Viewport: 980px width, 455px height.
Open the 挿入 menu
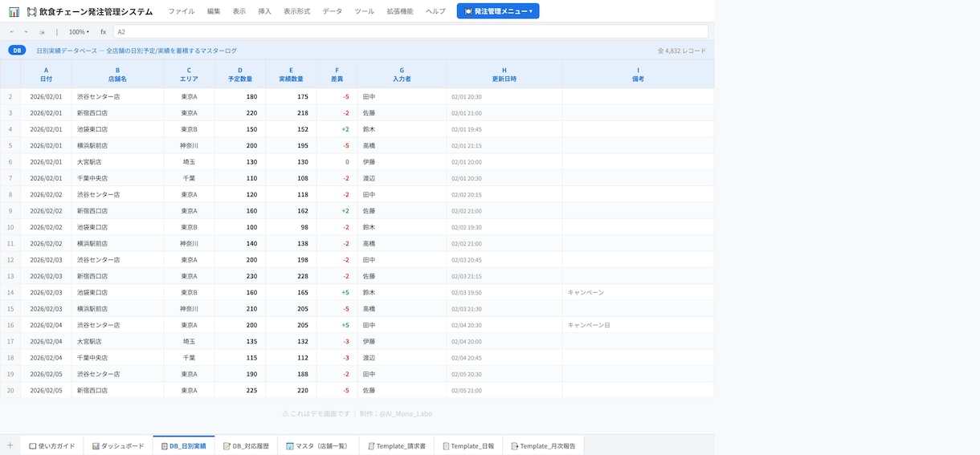[264, 11]
